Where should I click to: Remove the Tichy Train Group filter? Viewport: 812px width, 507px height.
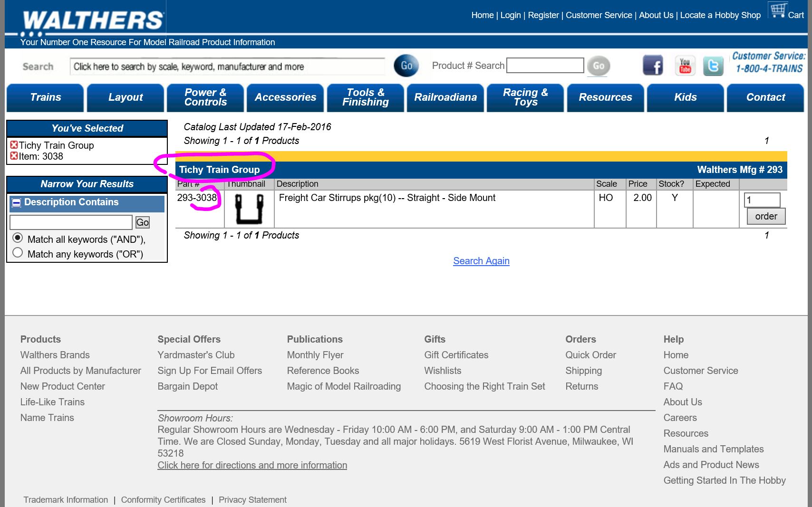pos(14,145)
